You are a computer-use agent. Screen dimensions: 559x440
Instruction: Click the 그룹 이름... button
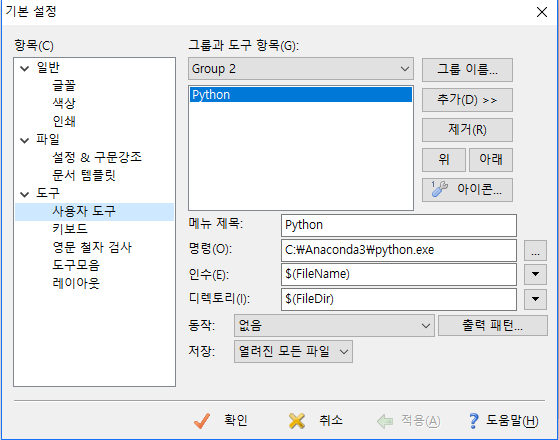(x=467, y=70)
